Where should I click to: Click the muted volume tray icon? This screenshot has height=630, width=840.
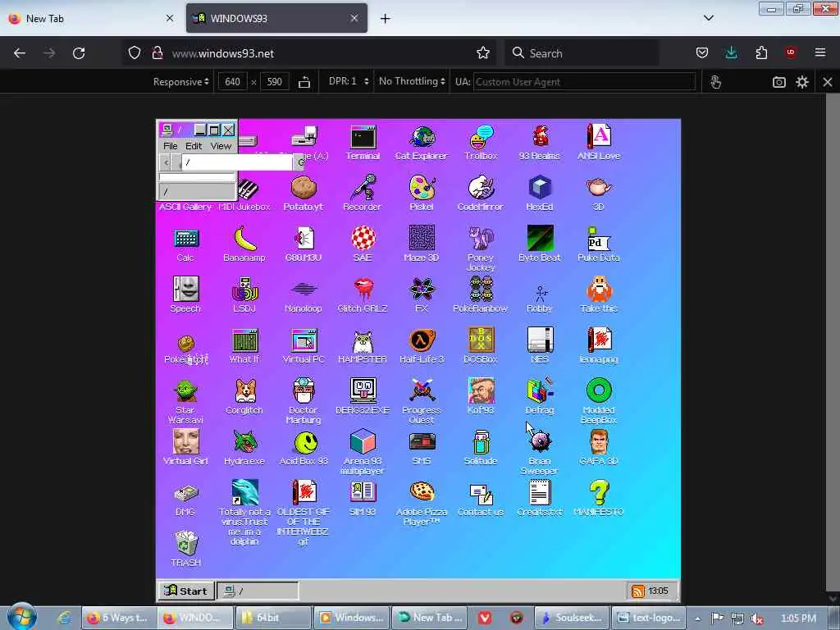[757, 619]
